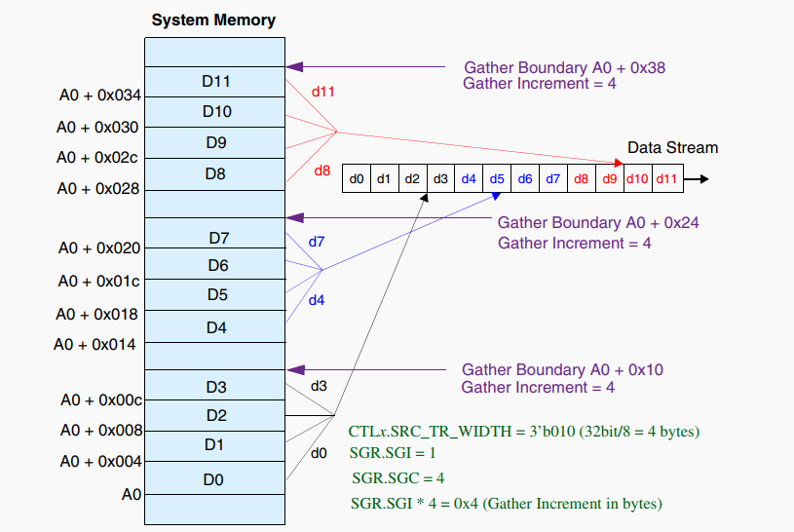This screenshot has width=794, height=532.
Task: Click address label A0 + 0x034
Action: coord(99,95)
